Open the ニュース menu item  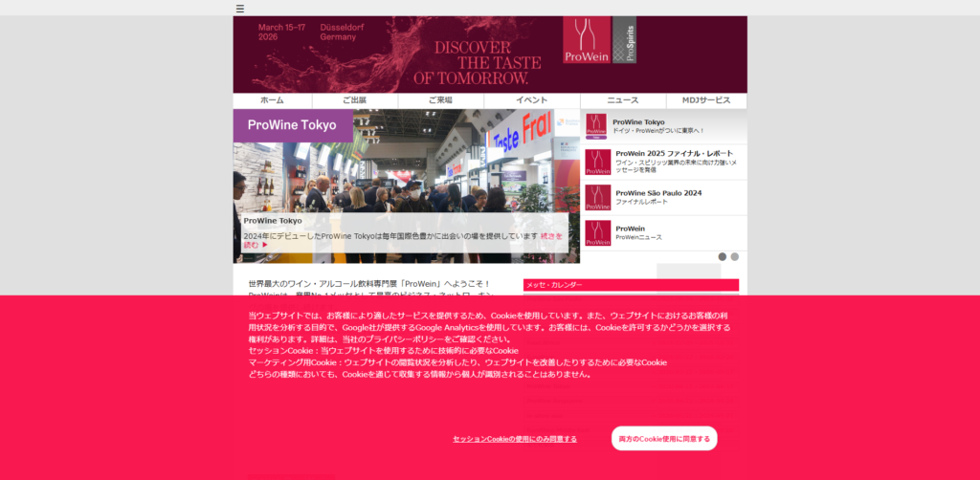(623, 100)
